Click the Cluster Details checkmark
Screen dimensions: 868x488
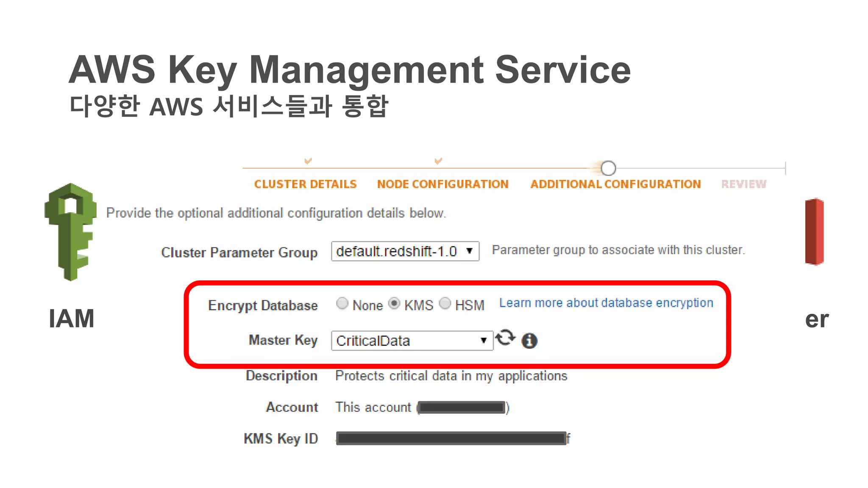coord(308,161)
